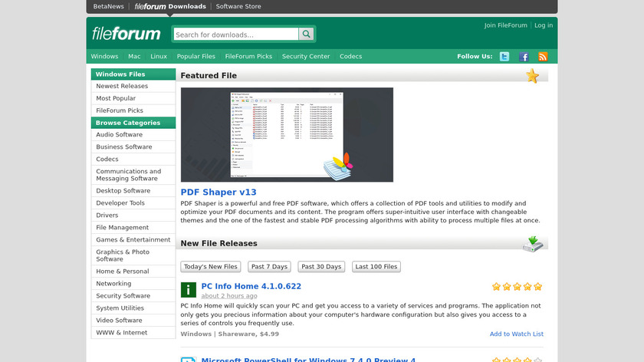
Task: Click the PC Info Home star rating
Action: 517,287
